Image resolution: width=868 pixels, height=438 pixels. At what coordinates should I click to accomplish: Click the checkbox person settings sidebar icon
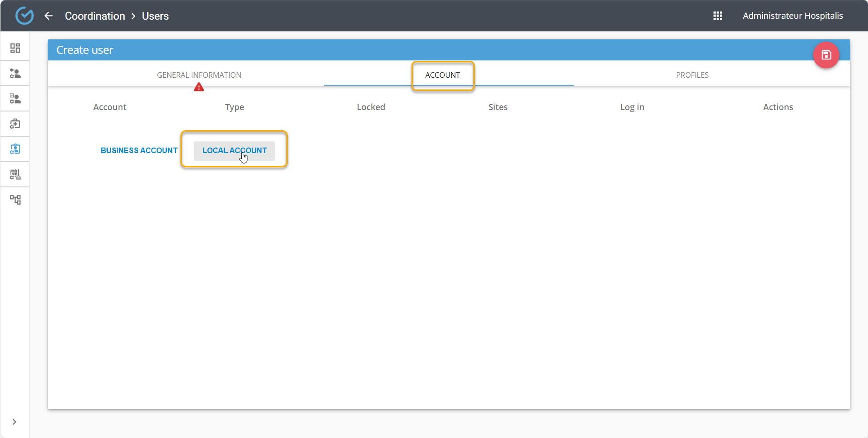[x=15, y=99]
